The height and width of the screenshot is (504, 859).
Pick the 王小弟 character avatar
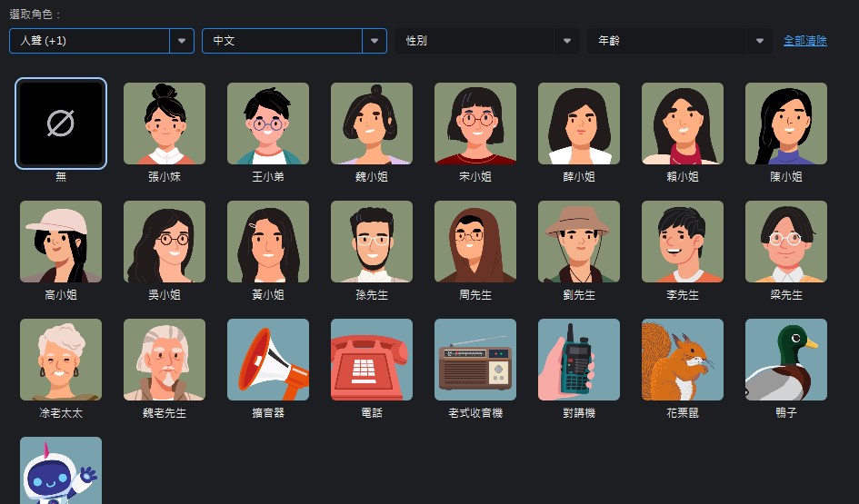pos(268,124)
